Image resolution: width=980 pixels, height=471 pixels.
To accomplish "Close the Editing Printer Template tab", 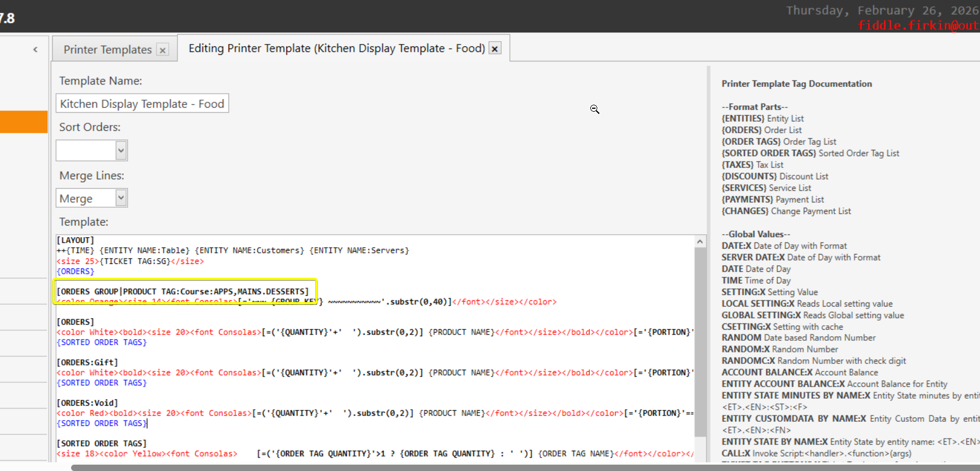I will tap(495, 49).
